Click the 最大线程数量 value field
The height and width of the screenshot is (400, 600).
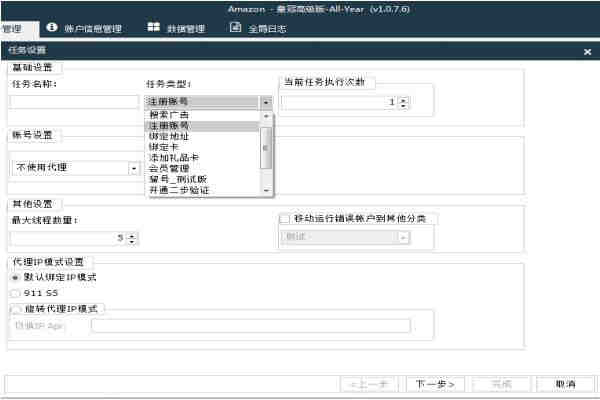click(x=69, y=238)
